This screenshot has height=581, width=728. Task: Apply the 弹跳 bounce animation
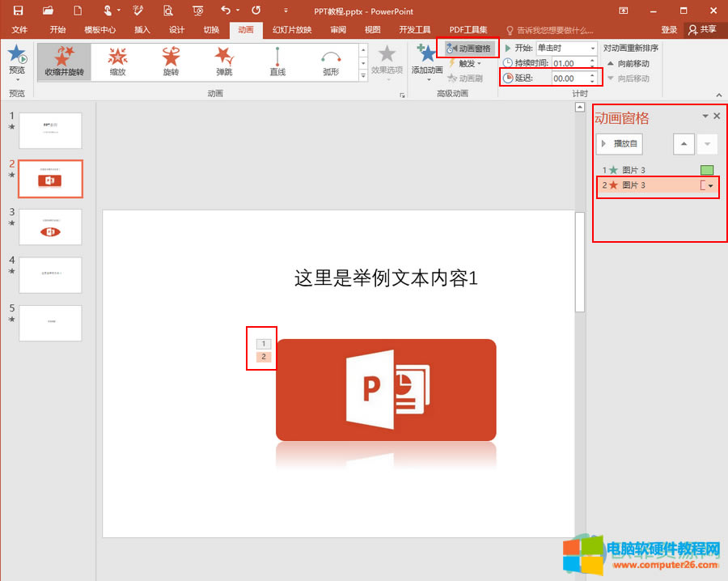pyautogui.click(x=224, y=61)
